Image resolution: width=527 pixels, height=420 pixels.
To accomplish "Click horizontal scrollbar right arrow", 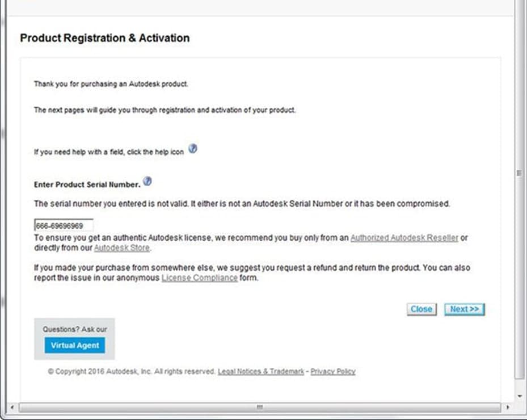I will [508, 408].
